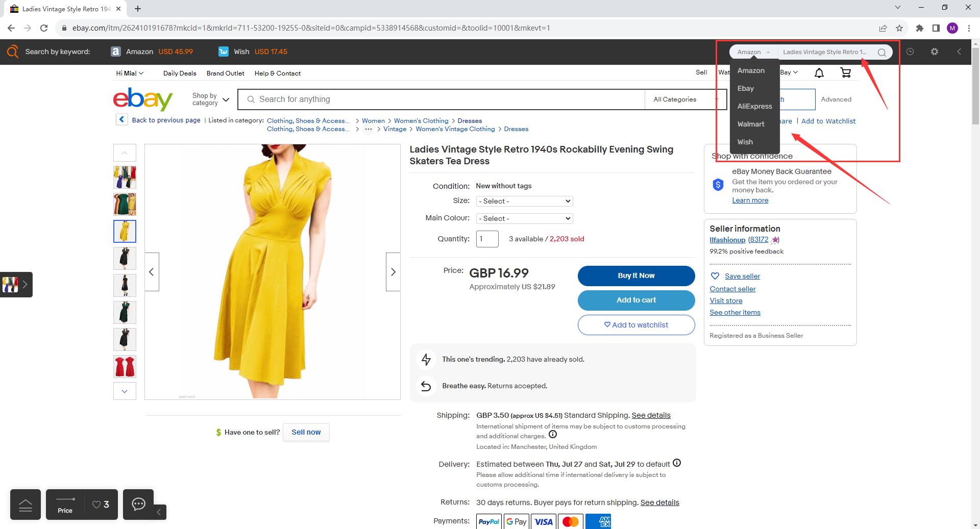Show next product image
This screenshot has height=529, width=980.
coord(393,272)
